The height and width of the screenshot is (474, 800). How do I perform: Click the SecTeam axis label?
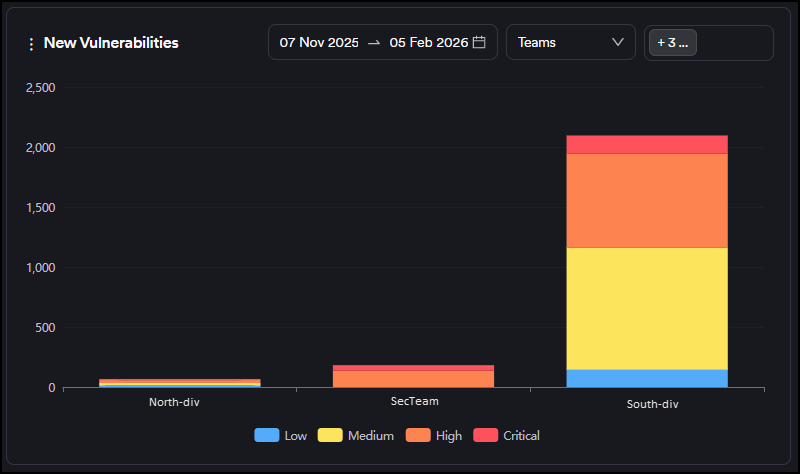414,402
